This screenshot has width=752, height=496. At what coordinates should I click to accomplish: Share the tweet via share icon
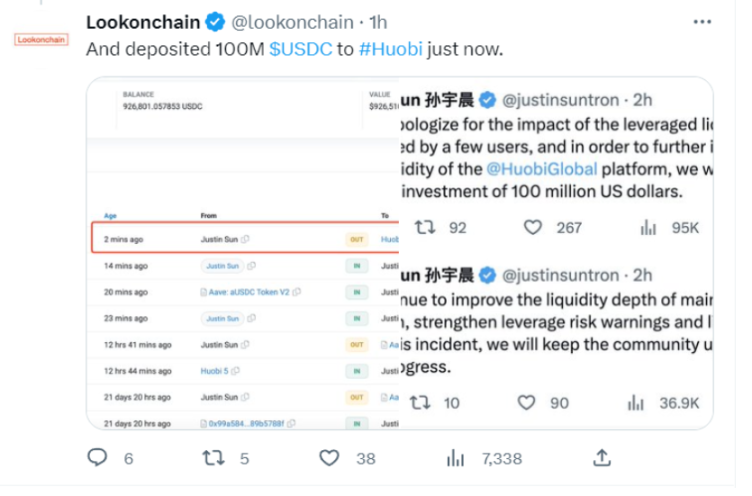pos(601,458)
